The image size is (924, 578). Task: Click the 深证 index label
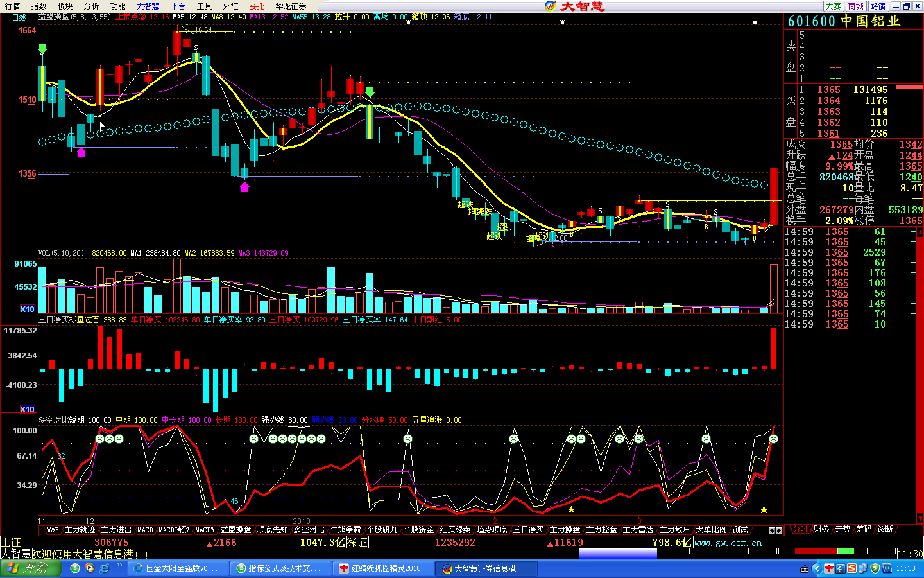[357, 543]
